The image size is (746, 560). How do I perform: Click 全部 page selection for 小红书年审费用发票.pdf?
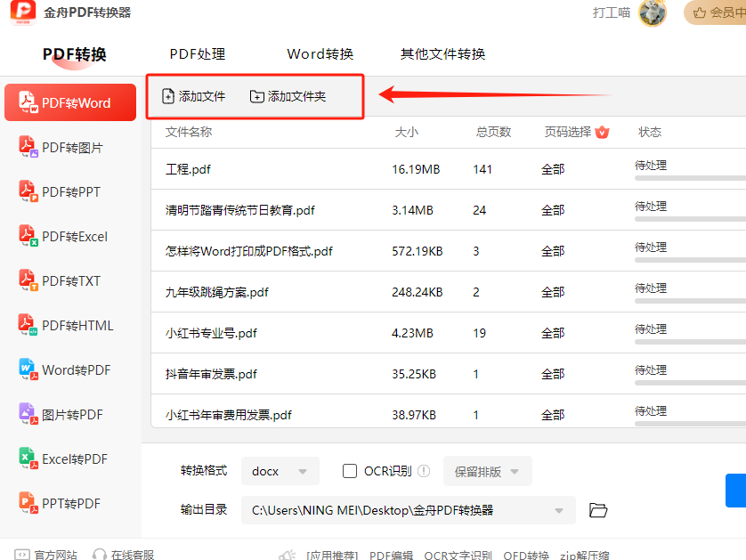pos(553,415)
